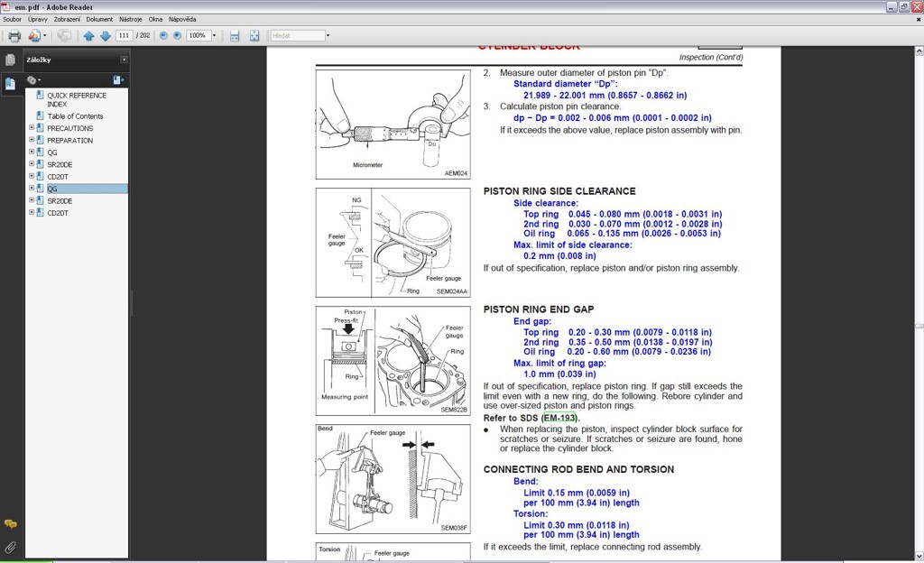Open the comments panel icon at bottom-left

[10, 523]
